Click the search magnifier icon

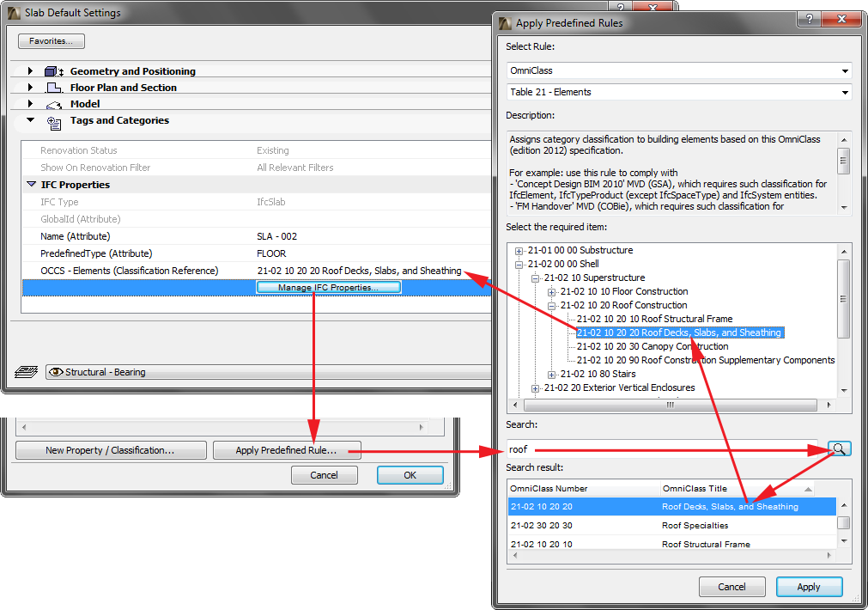(x=839, y=448)
